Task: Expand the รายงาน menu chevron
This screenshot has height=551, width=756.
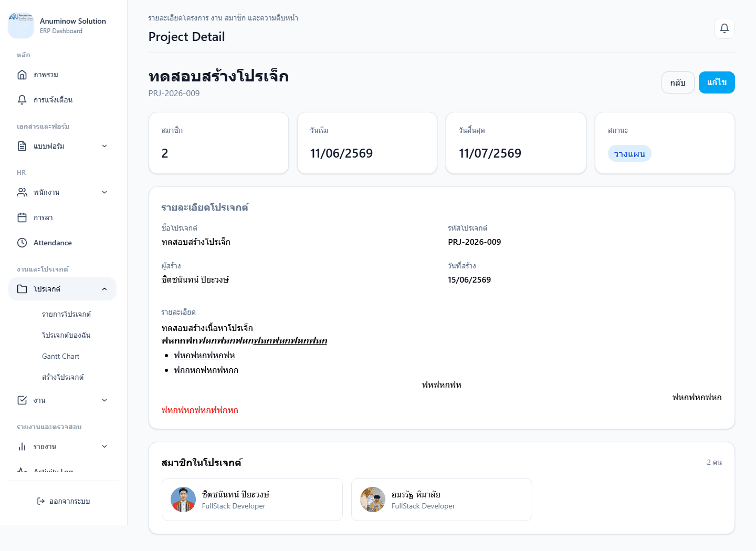Action: coord(104,446)
